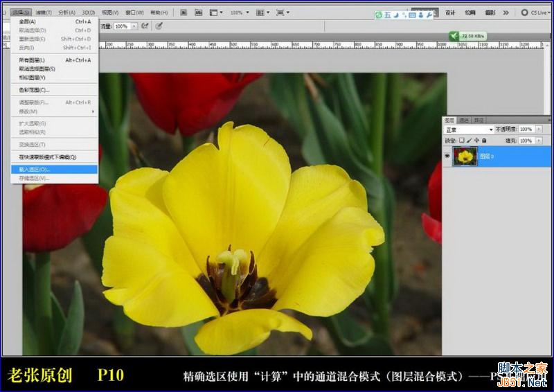Open the opacity slider arrow
Screen dimensions: 554x392
[539, 130]
